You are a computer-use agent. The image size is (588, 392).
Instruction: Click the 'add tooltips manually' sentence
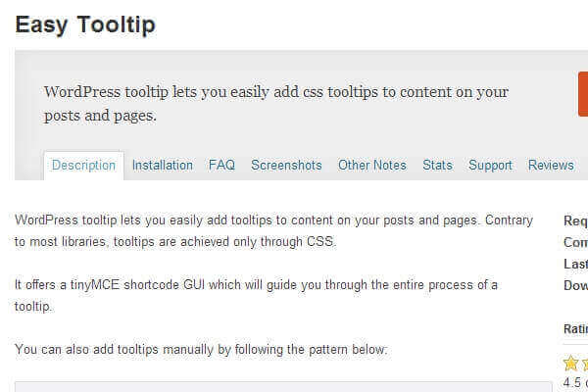click(202, 349)
